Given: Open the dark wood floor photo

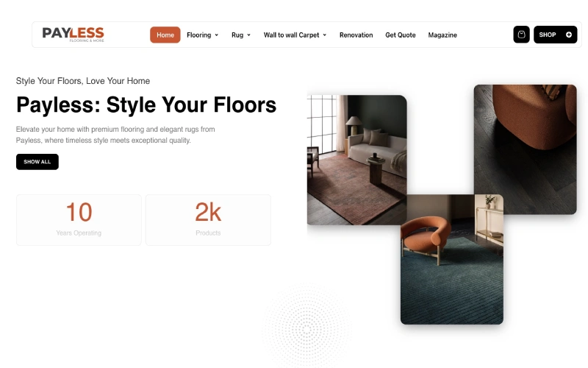Looking at the screenshot, I should (x=525, y=149).
